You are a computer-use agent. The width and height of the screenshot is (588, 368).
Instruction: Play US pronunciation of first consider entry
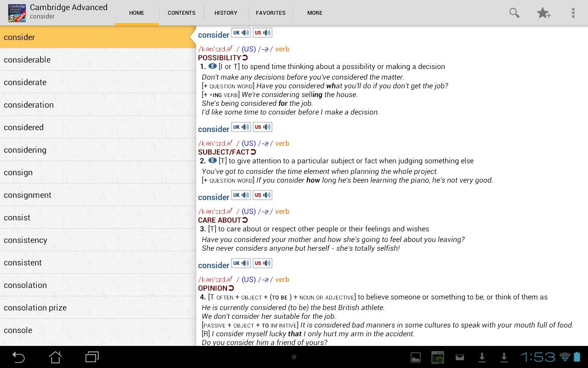[x=262, y=33]
